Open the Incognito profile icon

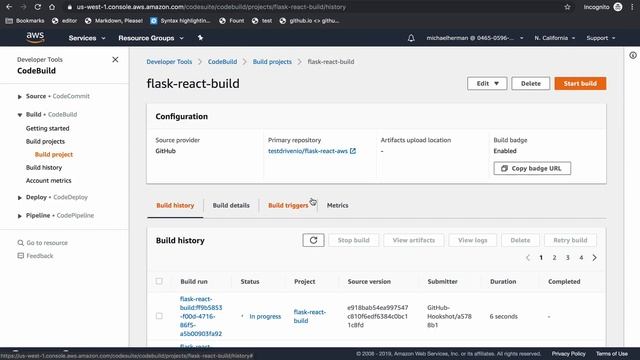tap(618, 7)
